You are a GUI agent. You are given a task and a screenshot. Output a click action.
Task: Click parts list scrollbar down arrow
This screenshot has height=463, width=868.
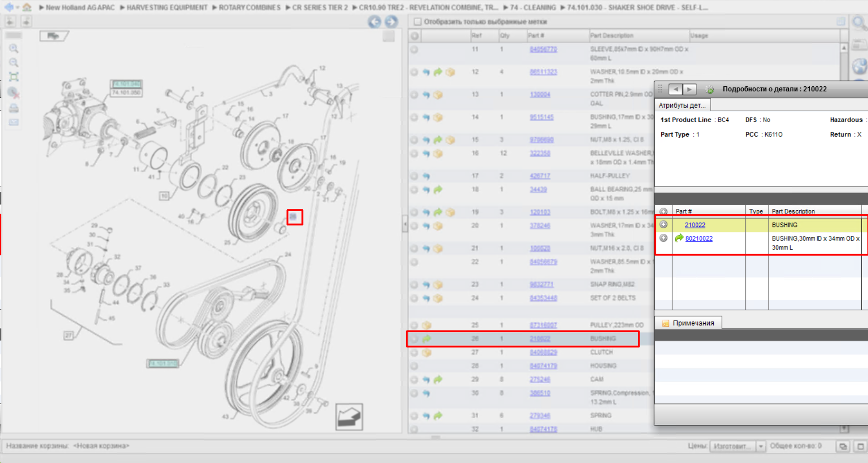tap(844, 428)
